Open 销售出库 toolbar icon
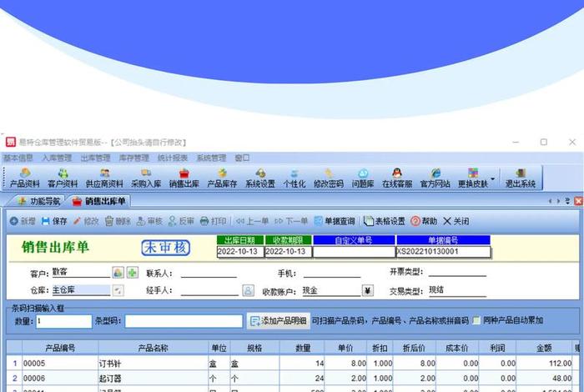This screenshot has width=584, height=392. 184,178
